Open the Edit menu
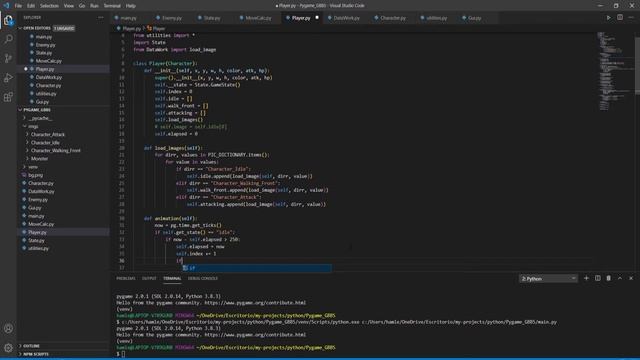The width and height of the screenshot is (640, 360). point(31,6)
